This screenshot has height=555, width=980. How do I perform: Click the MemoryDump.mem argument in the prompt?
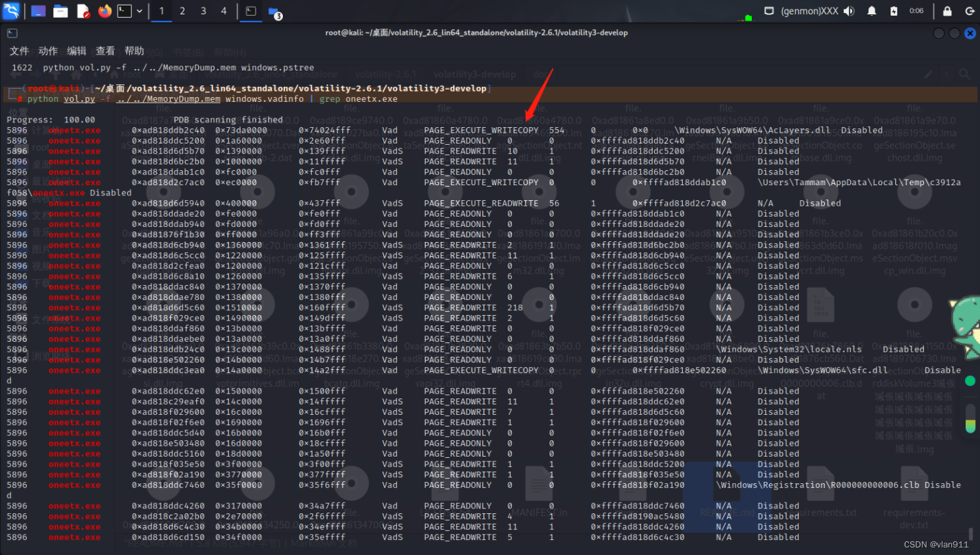pyautogui.click(x=168, y=99)
